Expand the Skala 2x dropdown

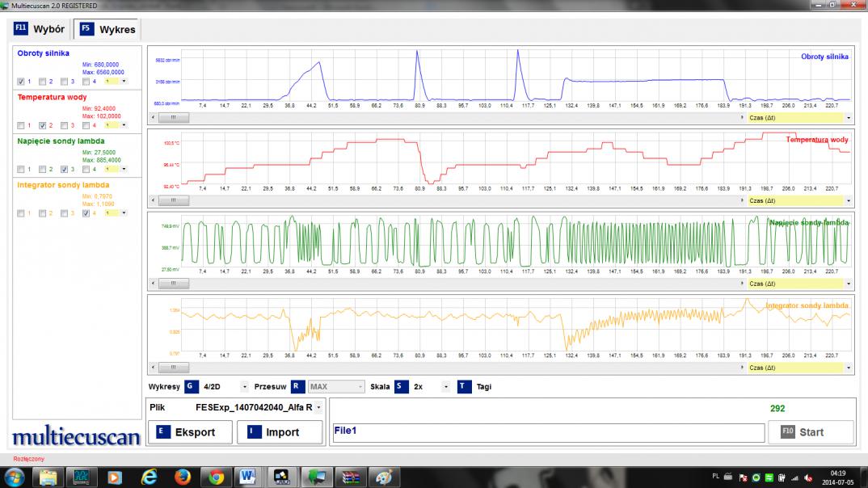pyautogui.click(x=445, y=387)
